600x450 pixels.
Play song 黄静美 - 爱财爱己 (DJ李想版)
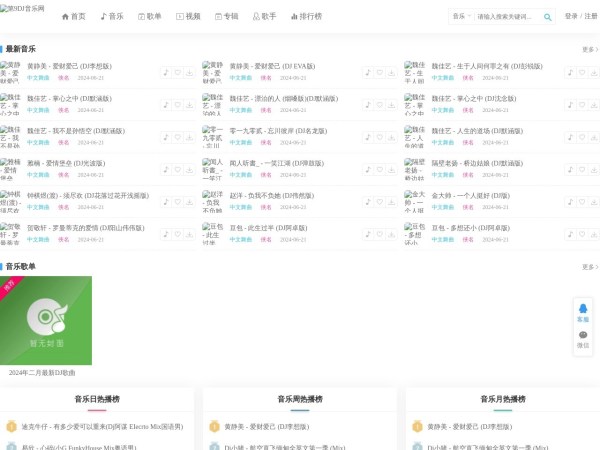click(x=165, y=72)
